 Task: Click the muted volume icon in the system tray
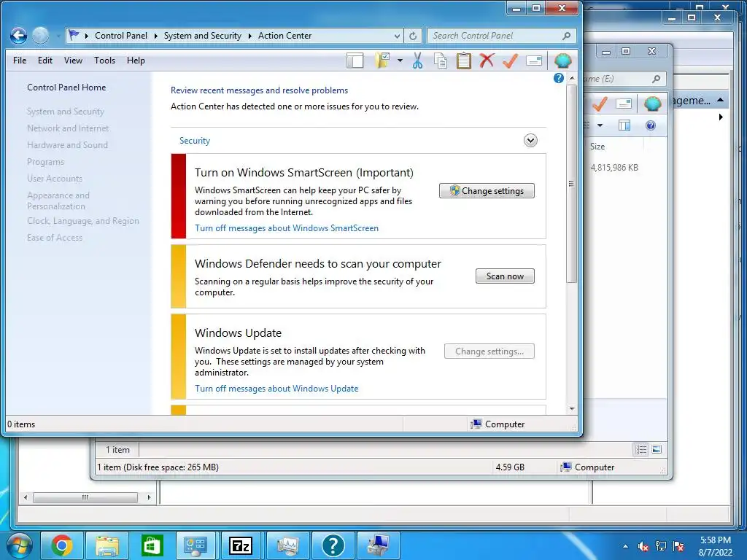click(643, 546)
